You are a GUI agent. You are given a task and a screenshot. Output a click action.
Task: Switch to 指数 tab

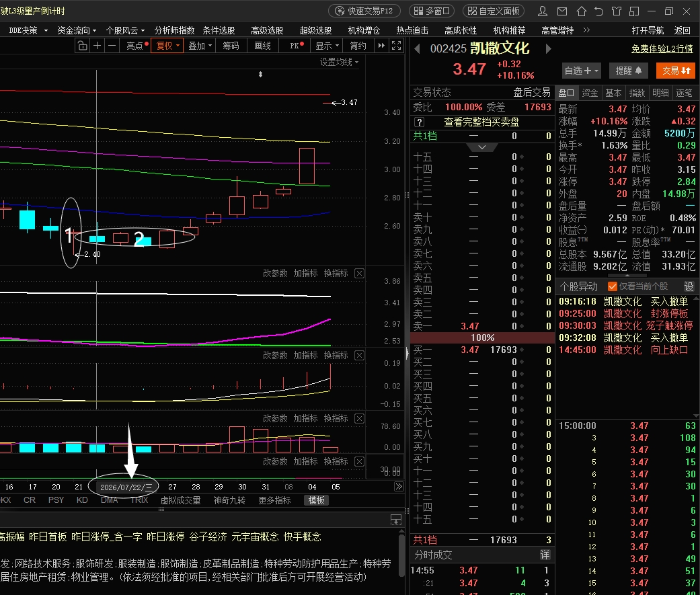[x=637, y=93]
